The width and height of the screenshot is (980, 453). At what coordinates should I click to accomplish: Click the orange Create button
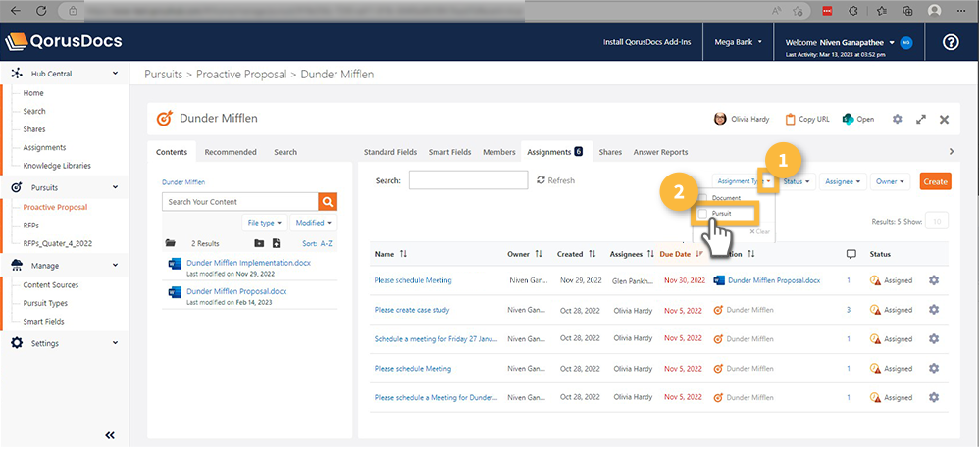935,181
